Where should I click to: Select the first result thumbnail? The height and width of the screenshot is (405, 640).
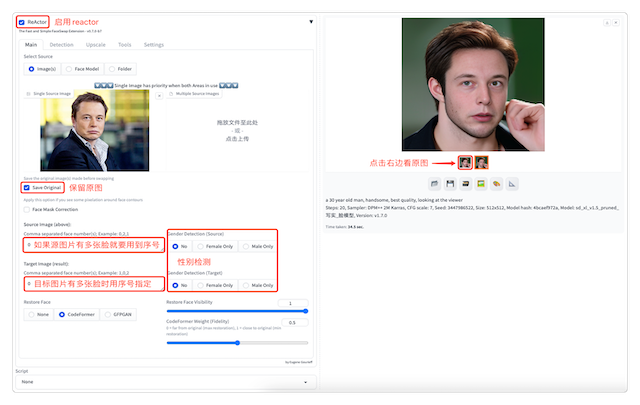465,162
